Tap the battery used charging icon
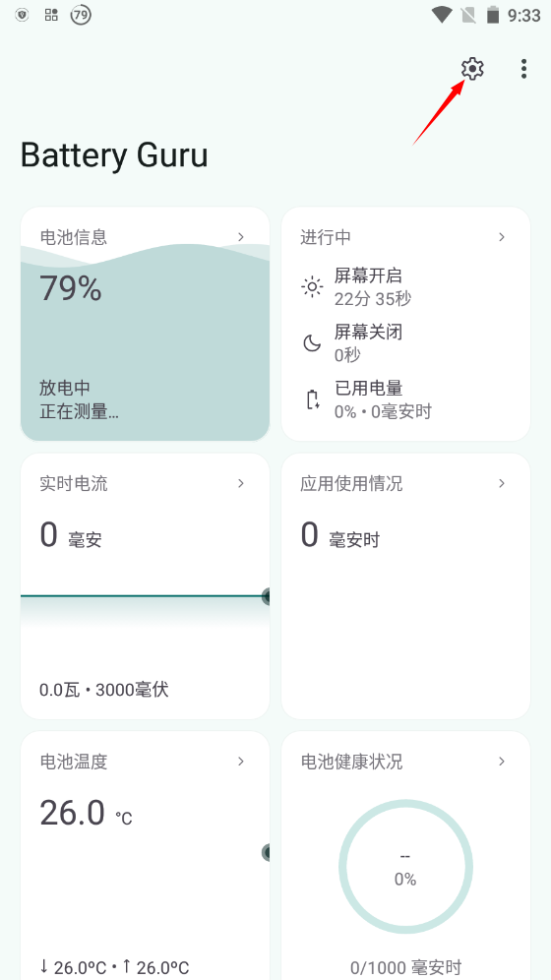Image resolution: width=551 pixels, height=980 pixels. [x=312, y=399]
